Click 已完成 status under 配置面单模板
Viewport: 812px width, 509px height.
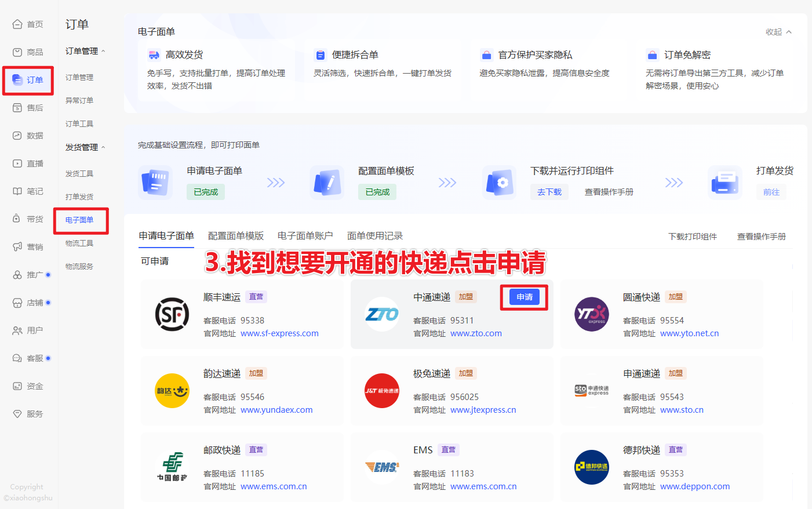[x=377, y=192]
